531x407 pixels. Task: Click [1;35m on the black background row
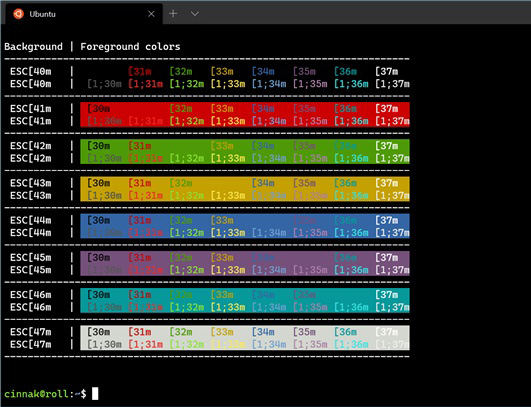pos(311,84)
